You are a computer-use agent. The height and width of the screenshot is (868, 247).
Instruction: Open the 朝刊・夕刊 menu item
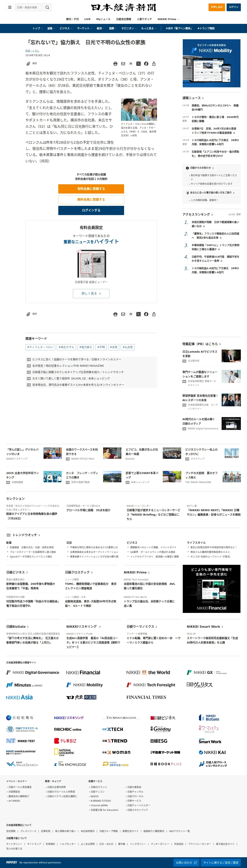click(x=72, y=19)
